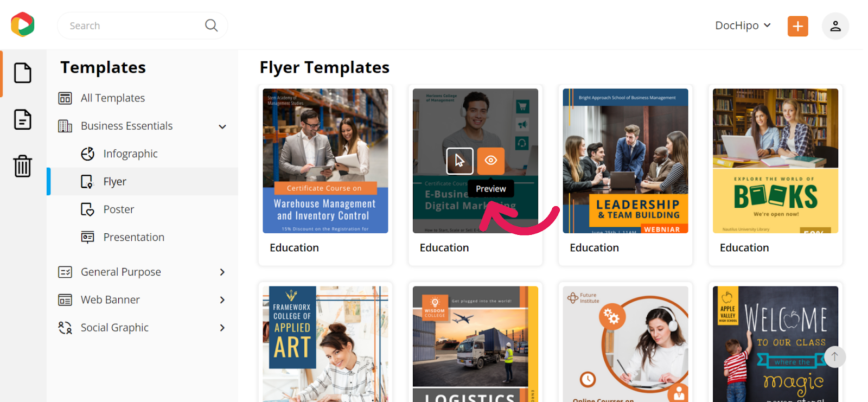Open the trash bin icon
The image size is (868, 402).
23,166
